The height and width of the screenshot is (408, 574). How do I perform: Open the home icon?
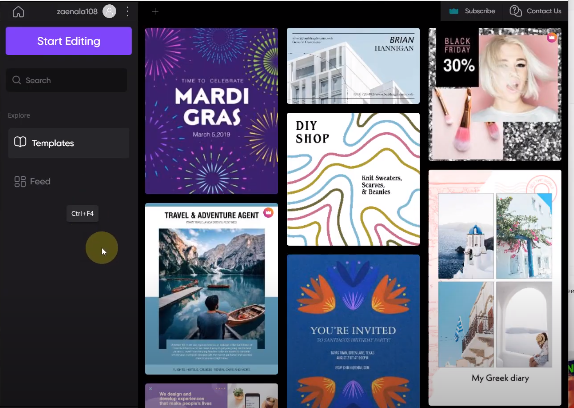click(x=18, y=12)
